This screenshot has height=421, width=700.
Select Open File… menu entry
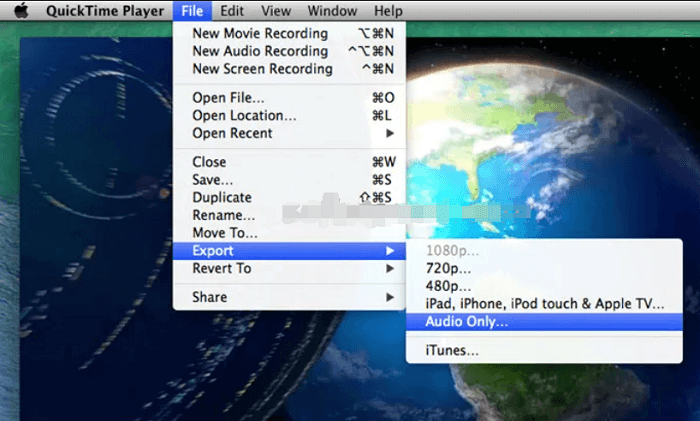tap(228, 98)
